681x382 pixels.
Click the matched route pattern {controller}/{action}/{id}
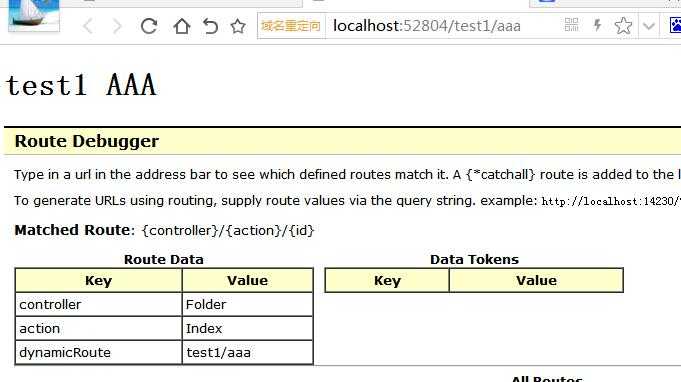pyautogui.click(x=228, y=230)
